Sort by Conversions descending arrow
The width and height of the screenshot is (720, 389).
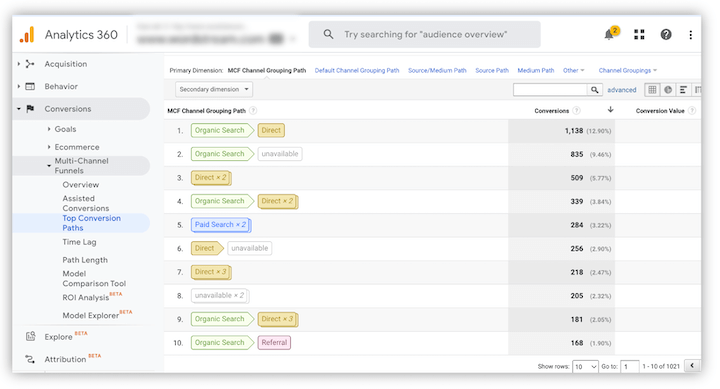611,109
